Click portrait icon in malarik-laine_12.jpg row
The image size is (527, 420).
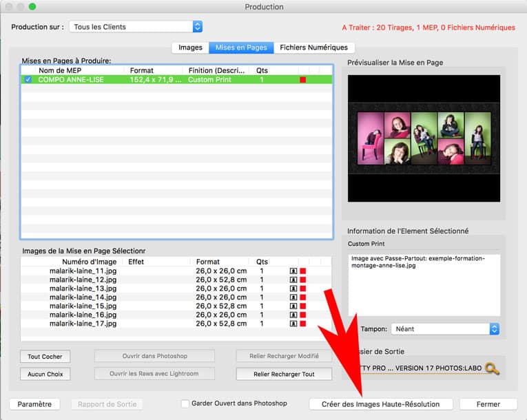click(293, 280)
